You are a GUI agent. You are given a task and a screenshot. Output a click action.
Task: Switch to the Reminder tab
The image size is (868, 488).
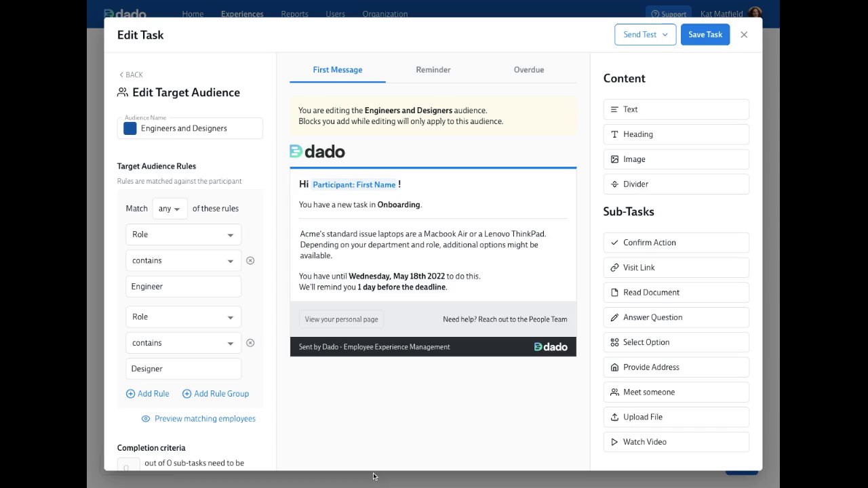[x=433, y=70]
